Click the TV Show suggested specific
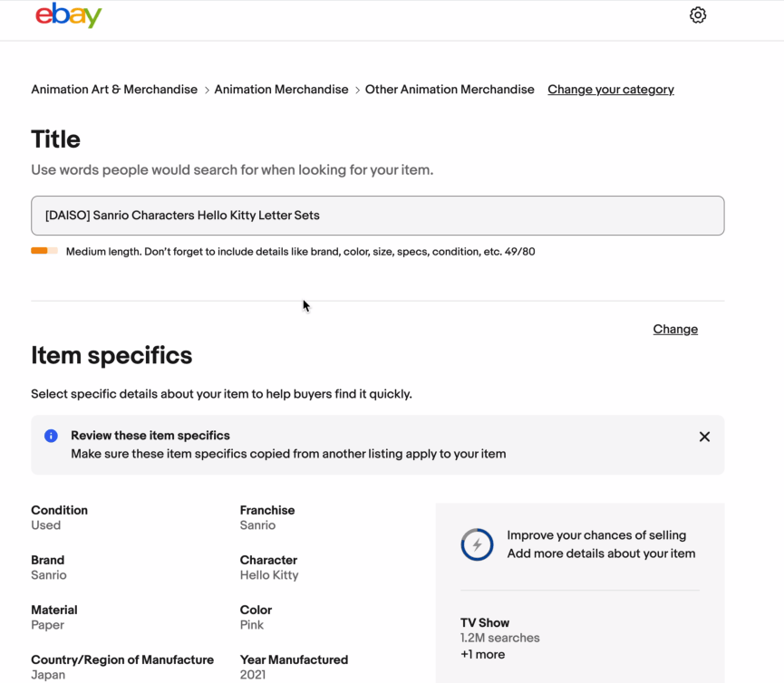 485,622
